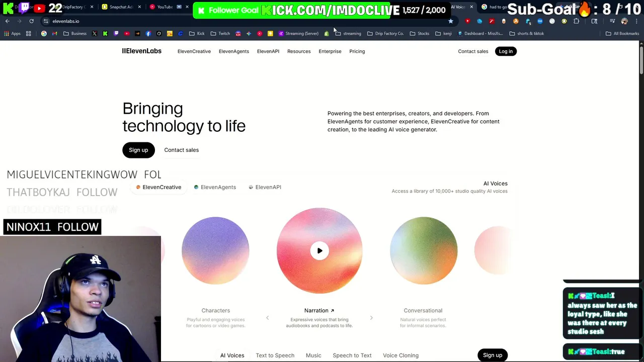Select the green Conversational voice orb

point(424,250)
